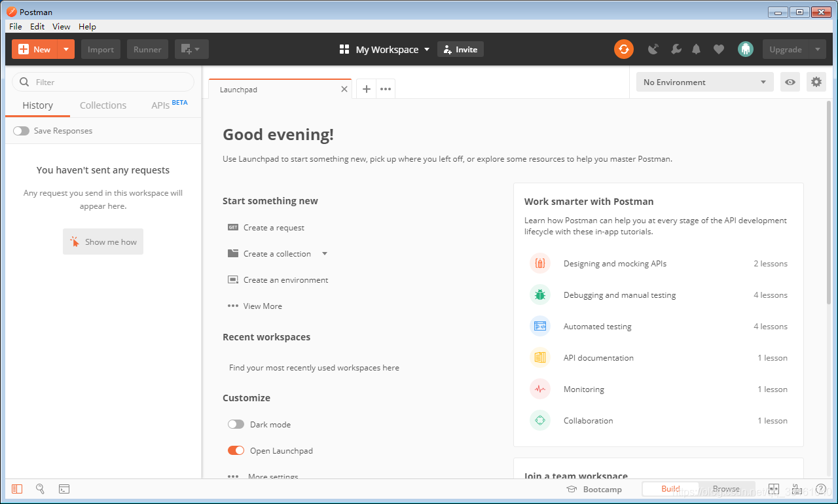Close the Launchpad tab

point(344,89)
